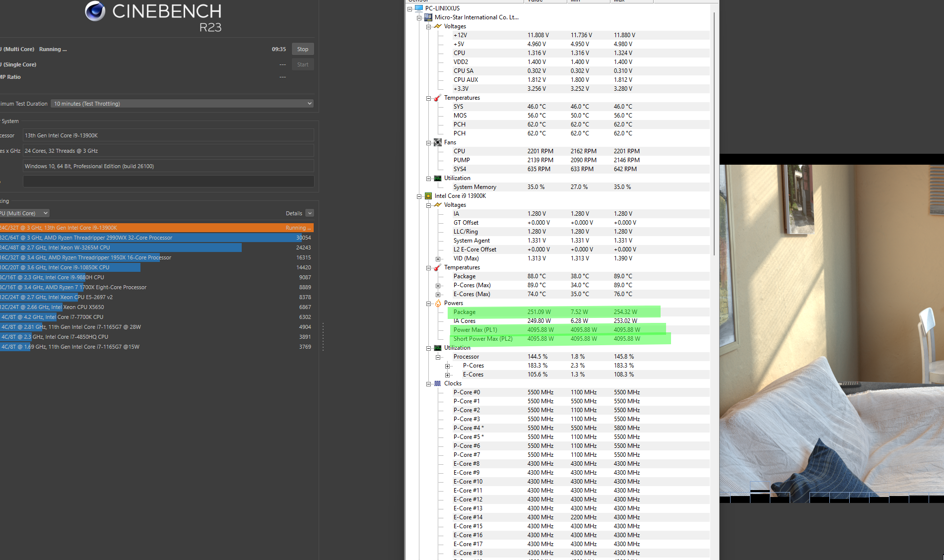Click the Stop button for the running benchmark

point(302,49)
